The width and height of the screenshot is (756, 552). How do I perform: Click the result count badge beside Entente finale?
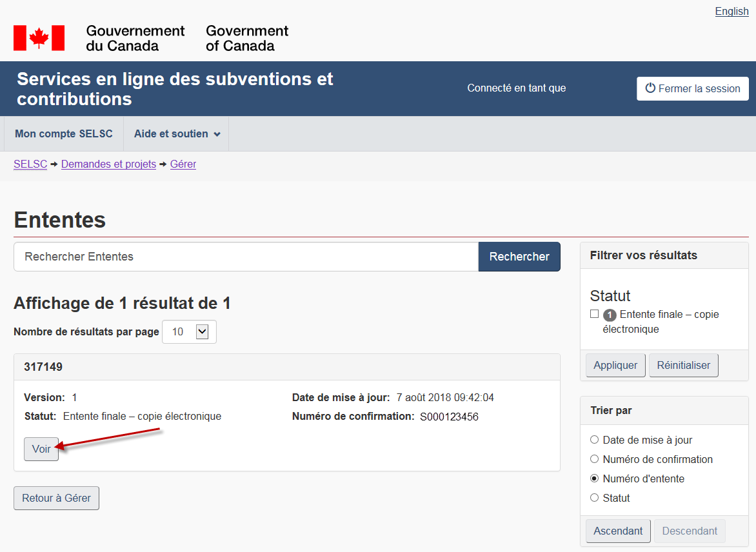610,315
